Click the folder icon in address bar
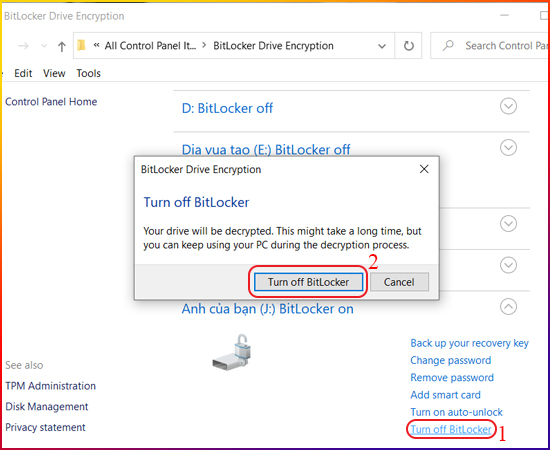This screenshot has height=450, width=550. tap(81, 46)
